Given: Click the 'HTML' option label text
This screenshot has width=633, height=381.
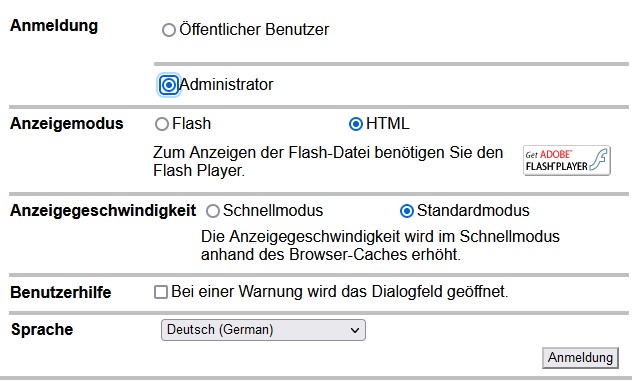Looking at the screenshot, I should click(x=388, y=124).
